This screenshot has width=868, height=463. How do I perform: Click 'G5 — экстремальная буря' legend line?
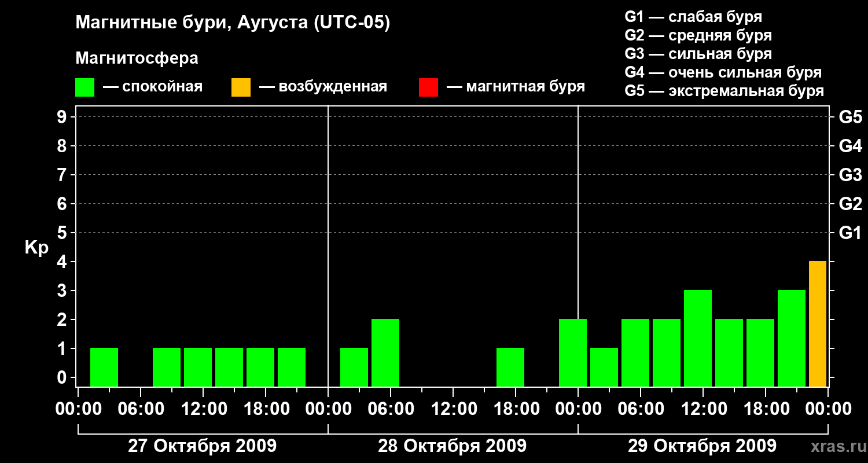click(x=724, y=91)
